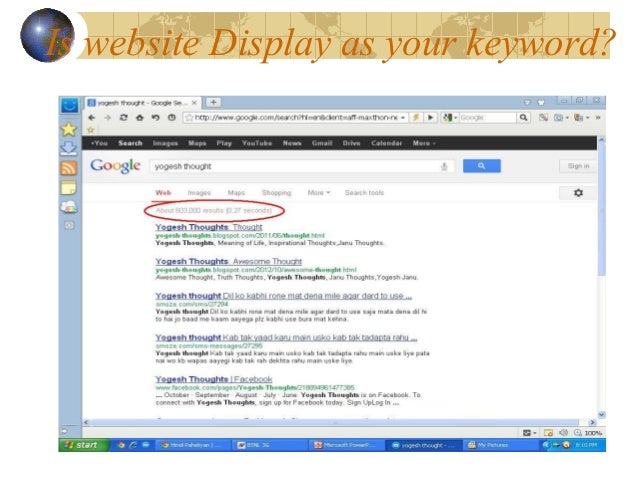This screenshot has width=638, height=479.
Task: Open the Yogesh Thoughts: Awesome Thought result
Action: click(x=229, y=261)
